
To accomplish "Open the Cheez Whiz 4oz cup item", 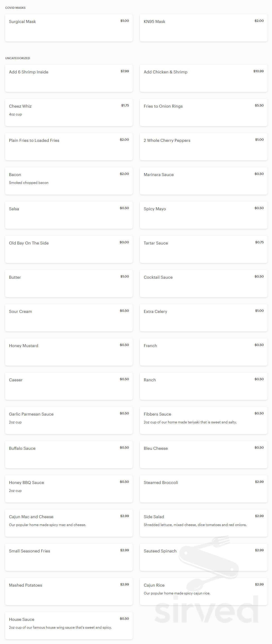I will [69, 113].
